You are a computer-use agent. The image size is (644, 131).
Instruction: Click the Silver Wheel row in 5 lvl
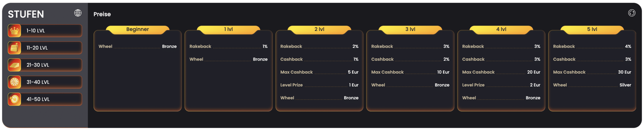click(x=592, y=85)
